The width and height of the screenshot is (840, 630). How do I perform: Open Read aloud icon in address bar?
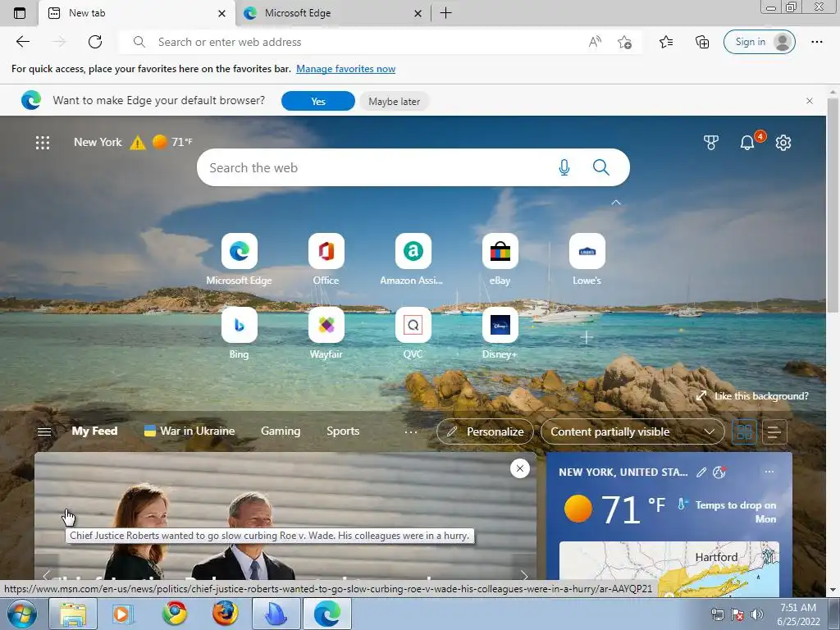point(595,42)
